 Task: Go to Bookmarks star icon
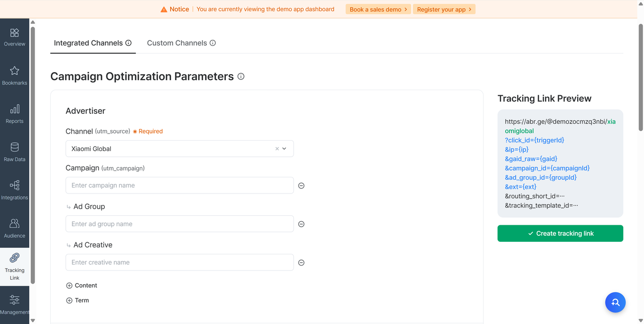15,71
